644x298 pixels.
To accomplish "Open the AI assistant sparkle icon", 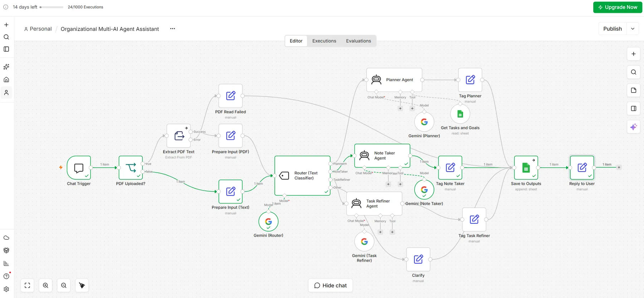I will click(x=633, y=127).
